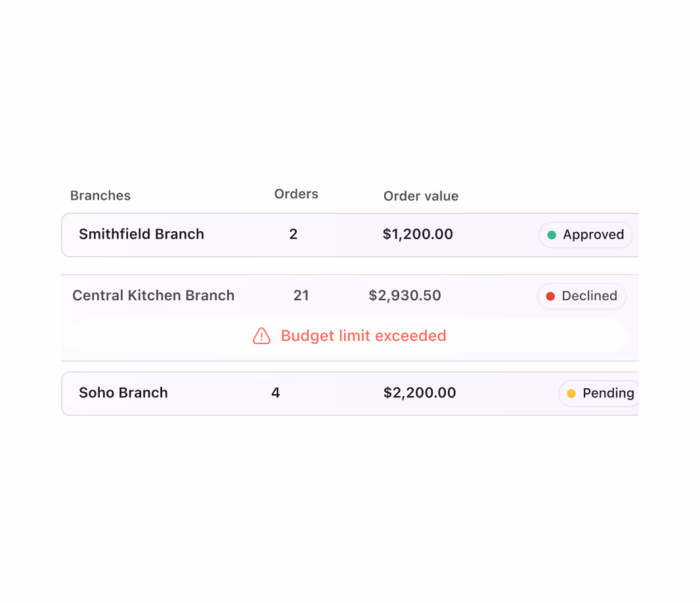Image resolution: width=700 pixels, height=603 pixels.
Task: Open the Approved status badge
Action: click(585, 235)
